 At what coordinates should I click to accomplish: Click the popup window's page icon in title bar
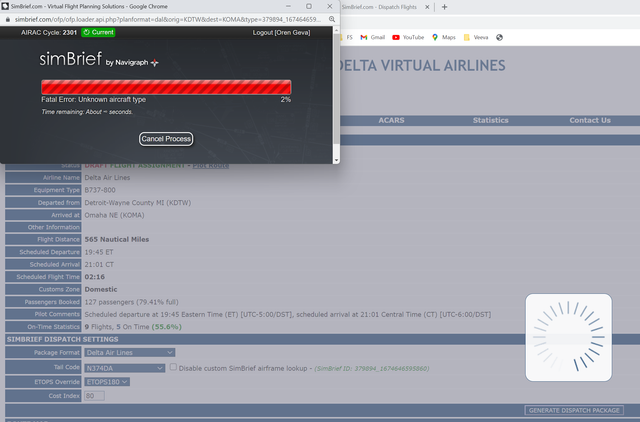pyautogui.click(x=5, y=7)
